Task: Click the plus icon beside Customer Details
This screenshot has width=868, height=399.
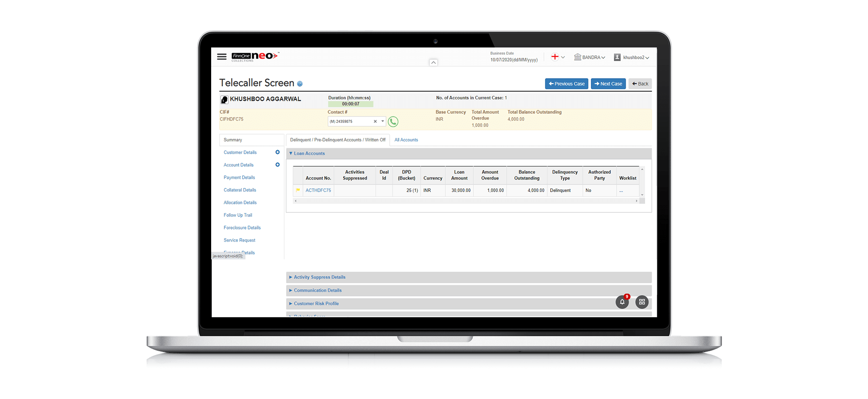Action: tap(278, 152)
